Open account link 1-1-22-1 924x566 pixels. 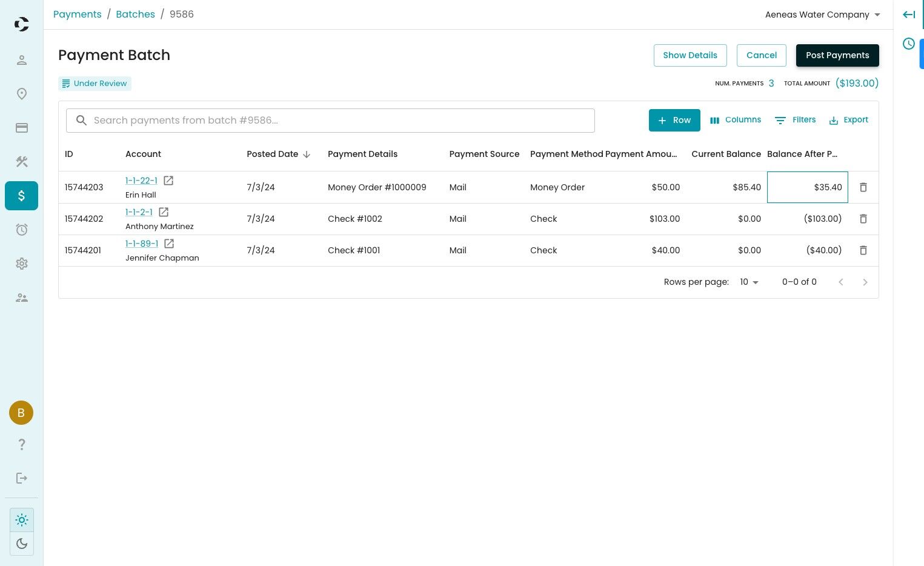click(x=141, y=181)
